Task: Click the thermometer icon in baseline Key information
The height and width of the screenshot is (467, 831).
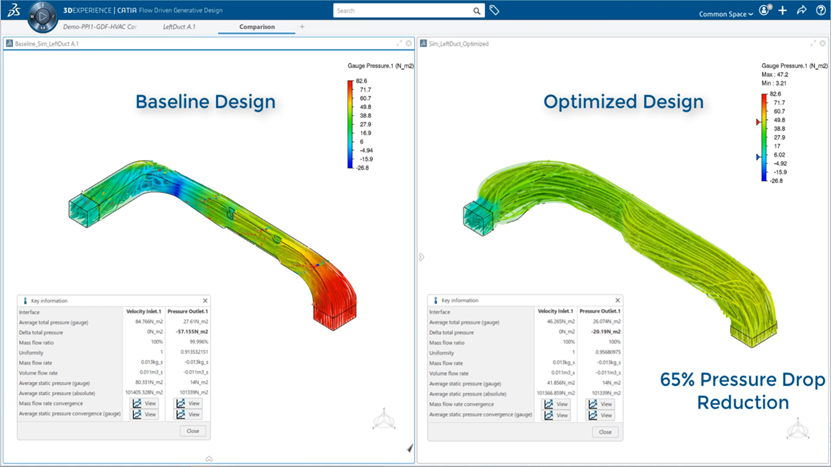Action: (24, 301)
